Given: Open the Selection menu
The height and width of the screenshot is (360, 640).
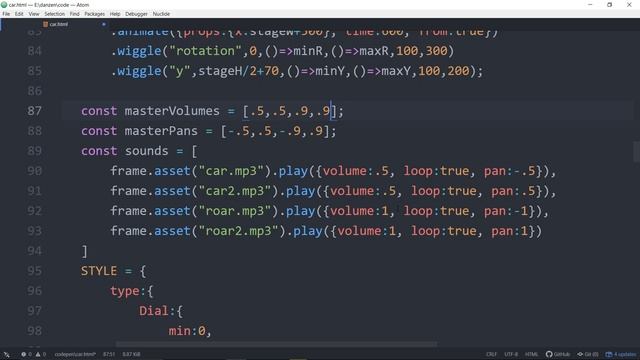Looking at the screenshot, I should pyautogui.click(x=55, y=14).
